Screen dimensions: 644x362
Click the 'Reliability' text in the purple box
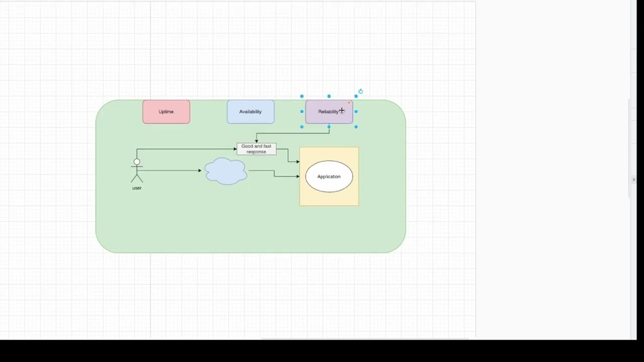pos(329,112)
